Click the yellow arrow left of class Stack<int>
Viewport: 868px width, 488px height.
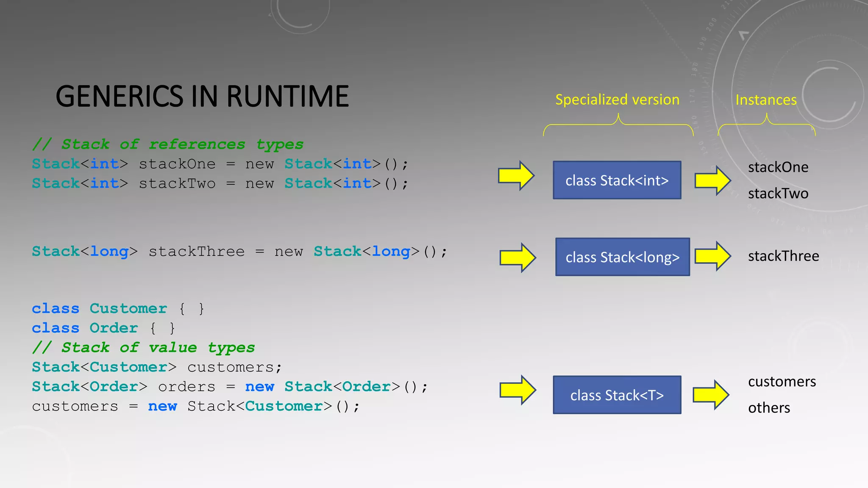pyautogui.click(x=516, y=176)
